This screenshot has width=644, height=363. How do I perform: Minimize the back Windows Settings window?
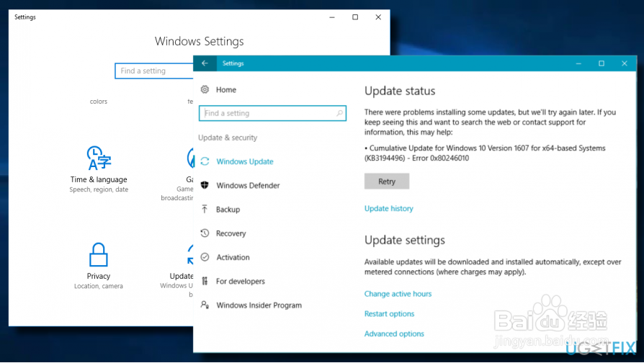pyautogui.click(x=332, y=17)
